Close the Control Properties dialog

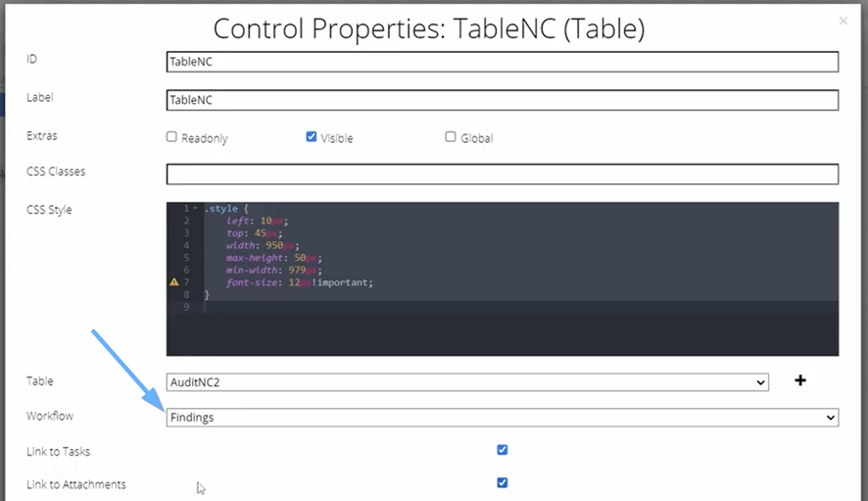point(844,21)
